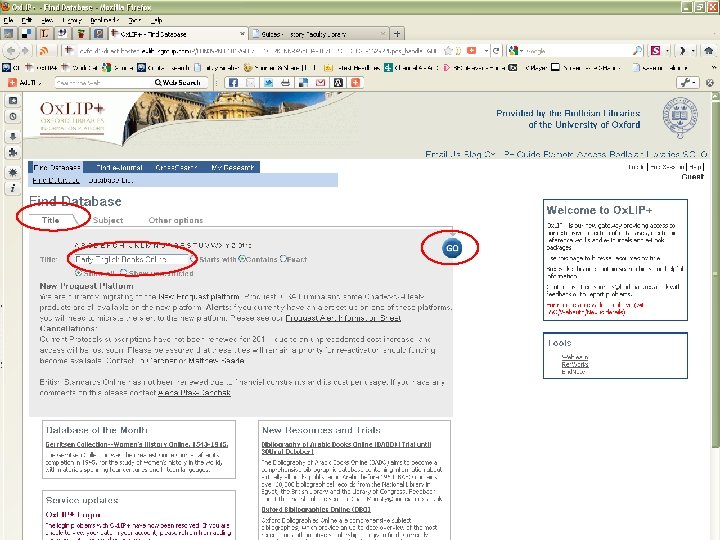The width and height of the screenshot is (720, 540).
Task: Open the Bookmarks menu
Action: 105,20
